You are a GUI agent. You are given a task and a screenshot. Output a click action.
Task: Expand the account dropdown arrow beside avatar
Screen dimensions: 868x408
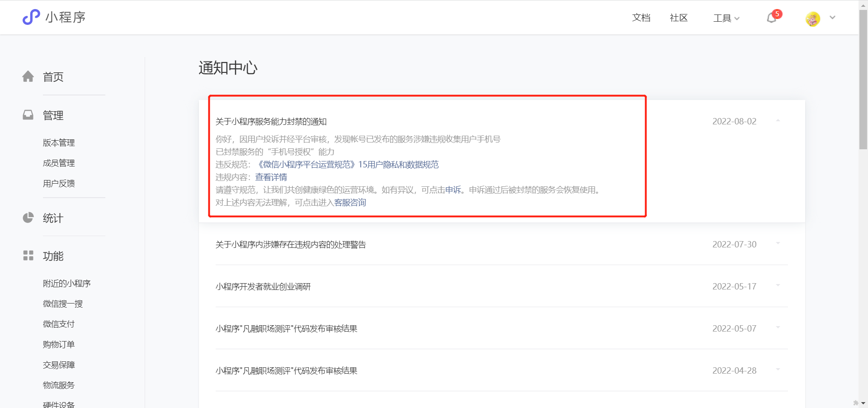coord(832,18)
